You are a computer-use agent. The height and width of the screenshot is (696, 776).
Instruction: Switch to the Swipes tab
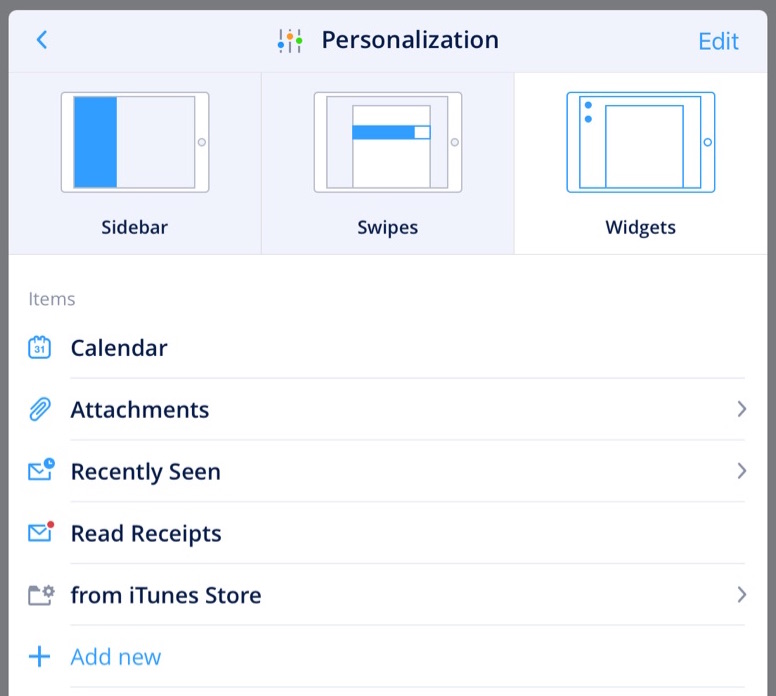[387, 228]
